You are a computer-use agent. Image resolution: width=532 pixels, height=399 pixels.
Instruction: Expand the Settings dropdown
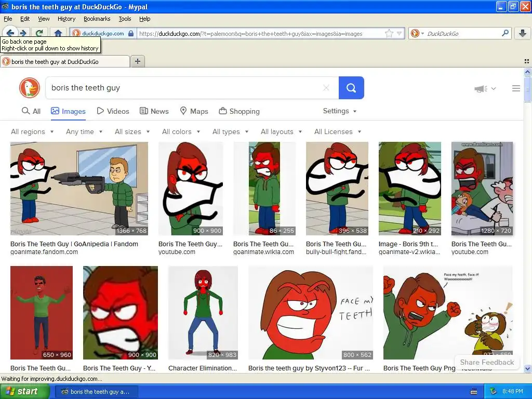[x=340, y=111]
